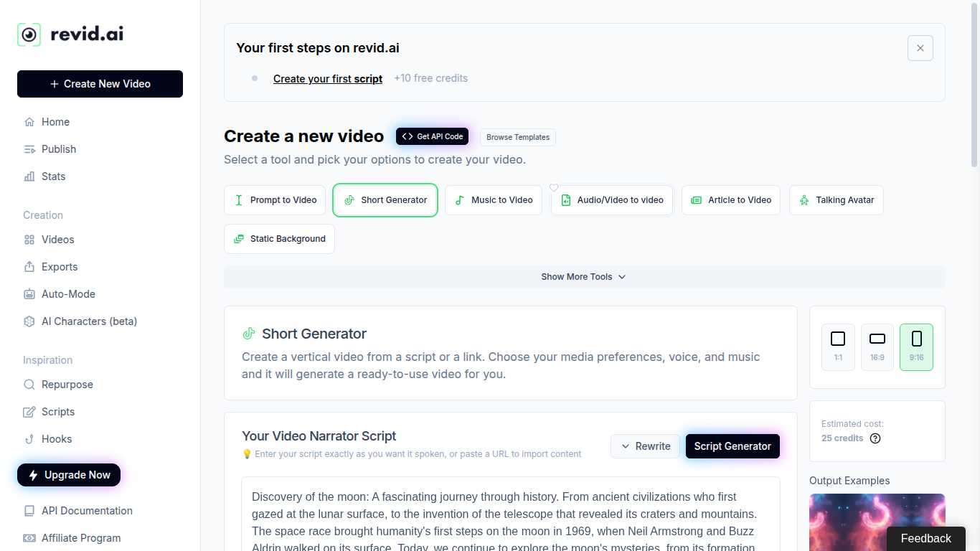Click the narrator script text area
The image size is (980, 551).
point(510,517)
